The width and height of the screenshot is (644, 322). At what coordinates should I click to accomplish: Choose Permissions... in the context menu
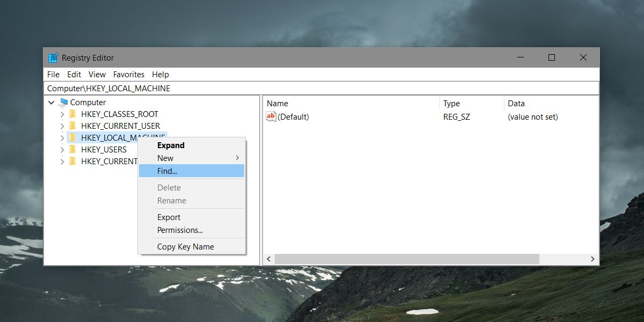(x=192, y=230)
